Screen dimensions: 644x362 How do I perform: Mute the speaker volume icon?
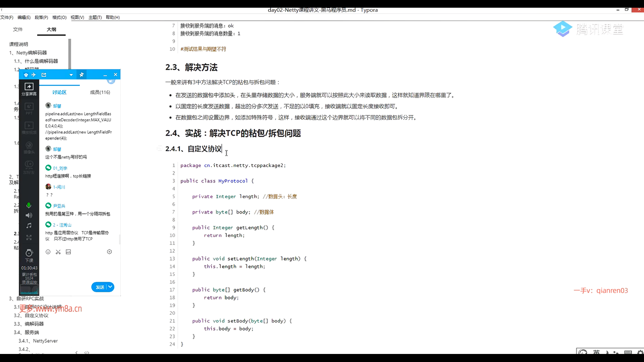[29, 216]
